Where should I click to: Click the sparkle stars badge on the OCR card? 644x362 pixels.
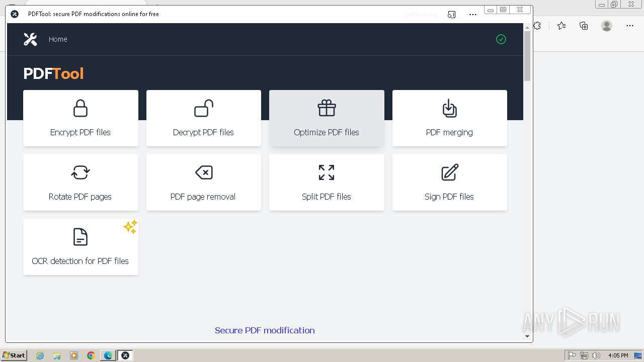coord(130,227)
